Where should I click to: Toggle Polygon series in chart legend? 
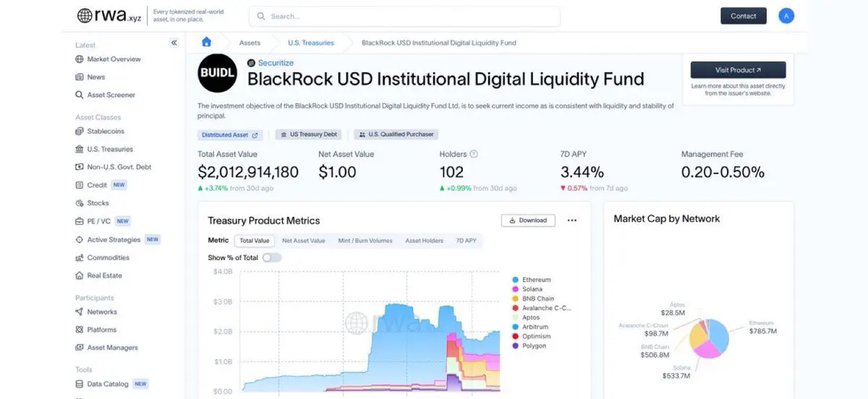point(529,346)
